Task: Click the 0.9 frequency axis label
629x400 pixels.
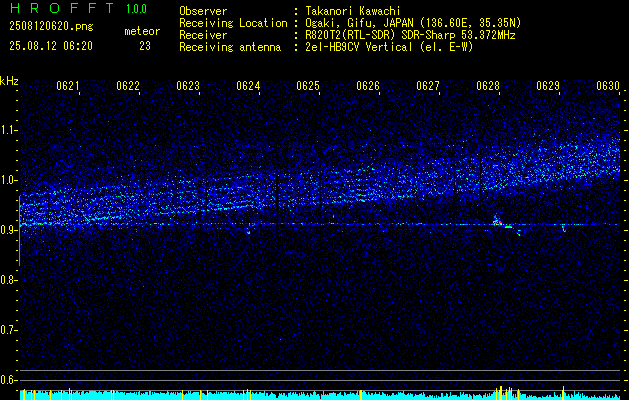Action: pyautogui.click(x=8, y=230)
